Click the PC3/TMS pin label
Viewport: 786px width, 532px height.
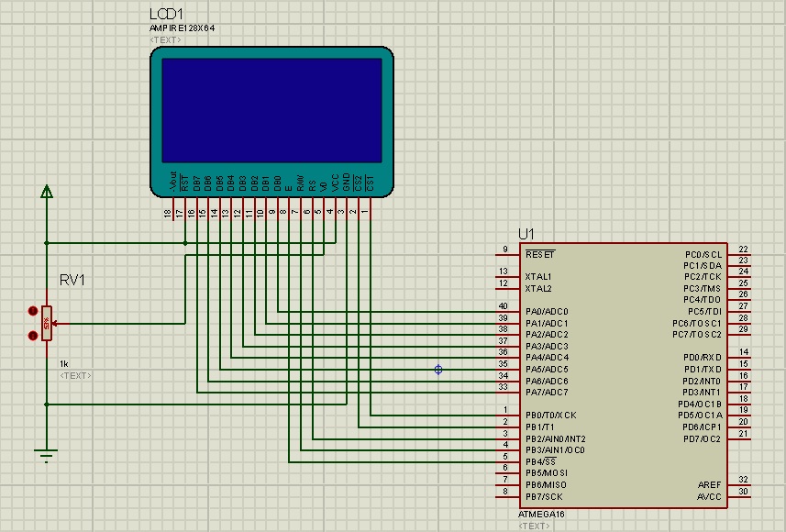[703, 289]
